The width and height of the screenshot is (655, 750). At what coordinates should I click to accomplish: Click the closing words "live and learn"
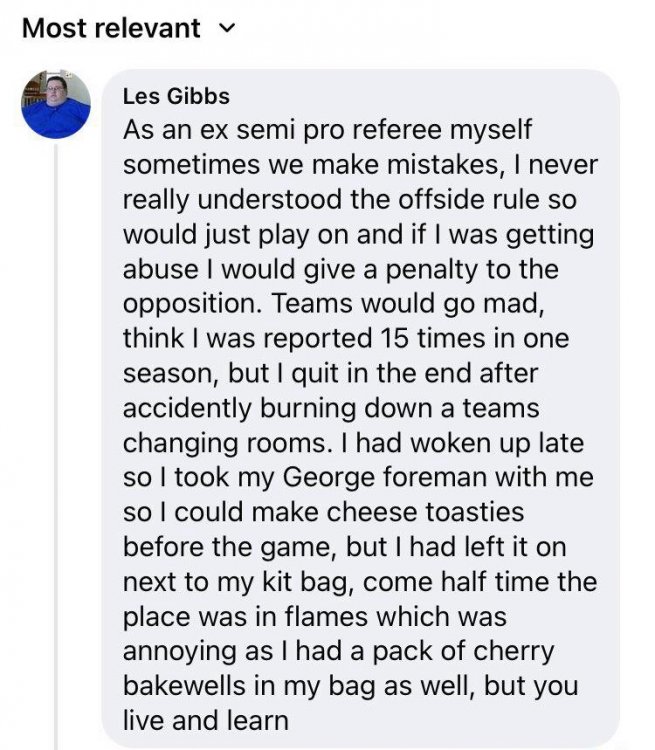tap(205, 720)
